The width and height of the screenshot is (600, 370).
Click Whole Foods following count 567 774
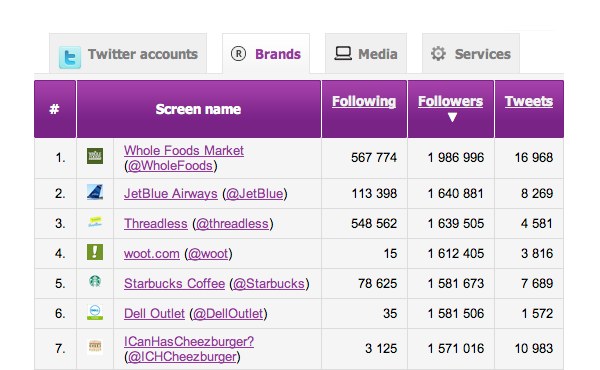(x=374, y=158)
